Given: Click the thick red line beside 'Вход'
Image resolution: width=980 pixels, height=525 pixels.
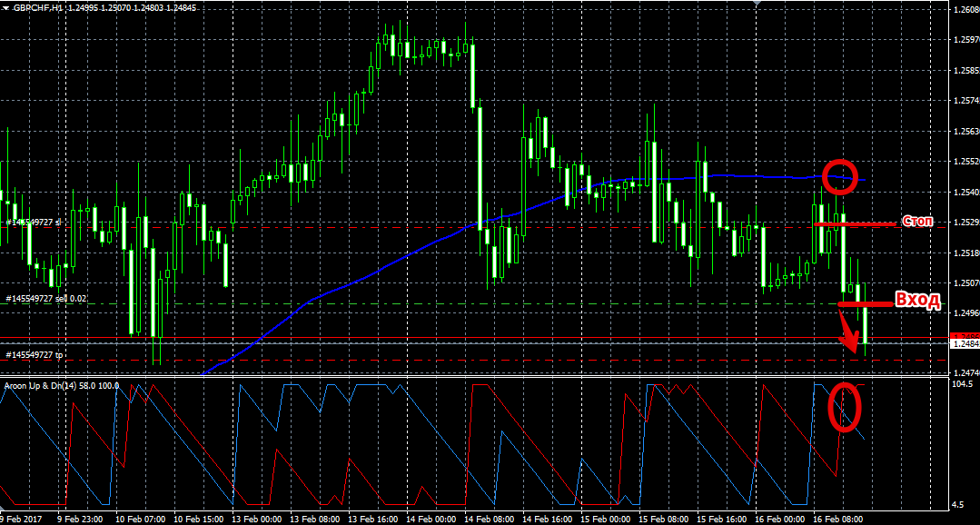Looking at the screenshot, I should point(863,302).
